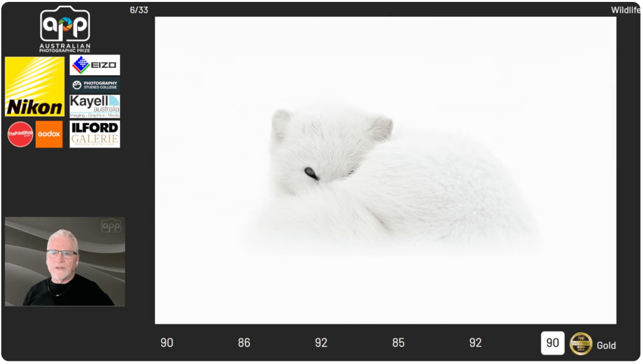Open the EIZO sponsor logo
The image size is (643, 364).
click(x=95, y=65)
